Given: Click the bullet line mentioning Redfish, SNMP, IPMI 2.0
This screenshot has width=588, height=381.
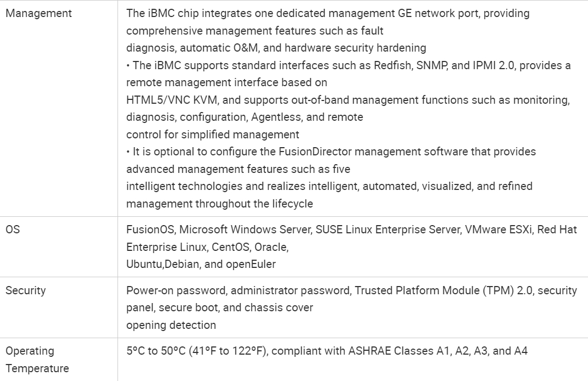Looking at the screenshot, I should point(349,65).
